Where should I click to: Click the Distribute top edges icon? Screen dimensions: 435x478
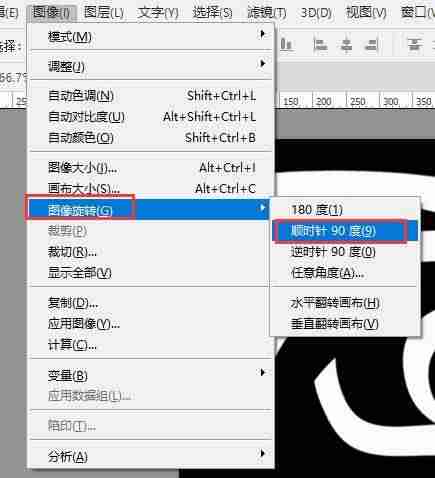tap(415, 45)
